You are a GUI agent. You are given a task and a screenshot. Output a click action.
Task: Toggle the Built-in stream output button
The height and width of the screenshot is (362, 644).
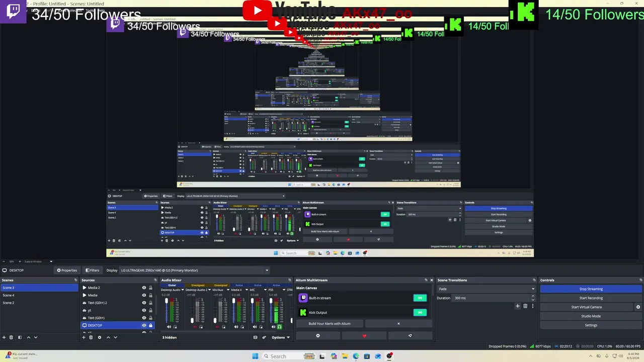420,298
